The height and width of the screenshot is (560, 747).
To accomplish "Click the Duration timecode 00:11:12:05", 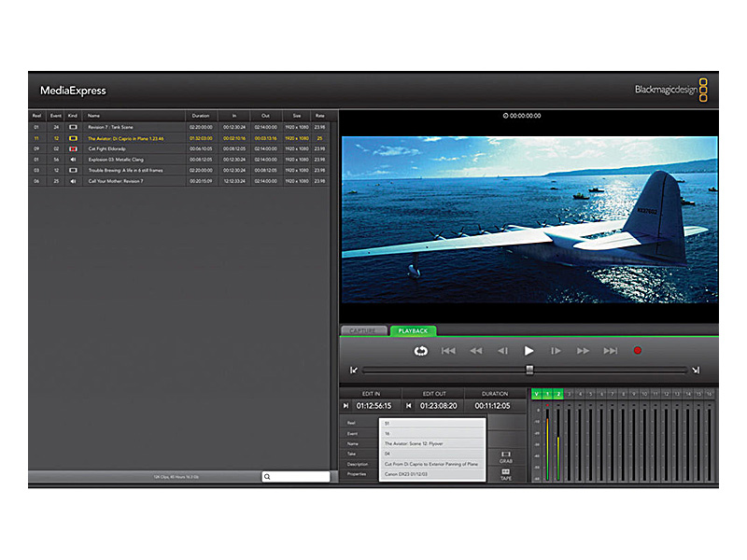I will click(492, 406).
